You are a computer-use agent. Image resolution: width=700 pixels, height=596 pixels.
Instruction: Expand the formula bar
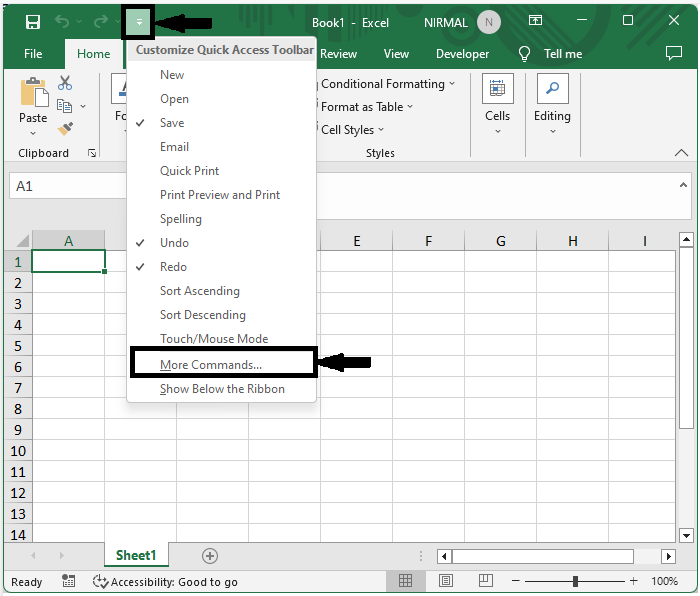point(683,185)
